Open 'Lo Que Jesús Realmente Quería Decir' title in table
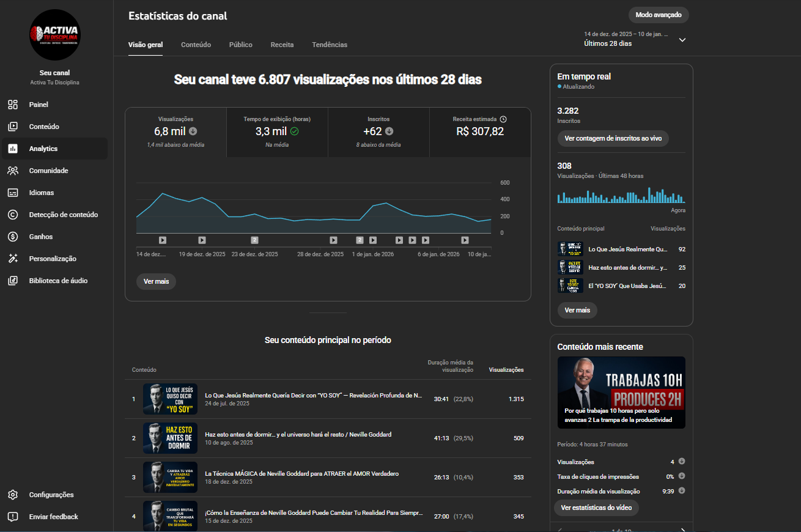Screen dimensions: 801x532 [313, 395]
